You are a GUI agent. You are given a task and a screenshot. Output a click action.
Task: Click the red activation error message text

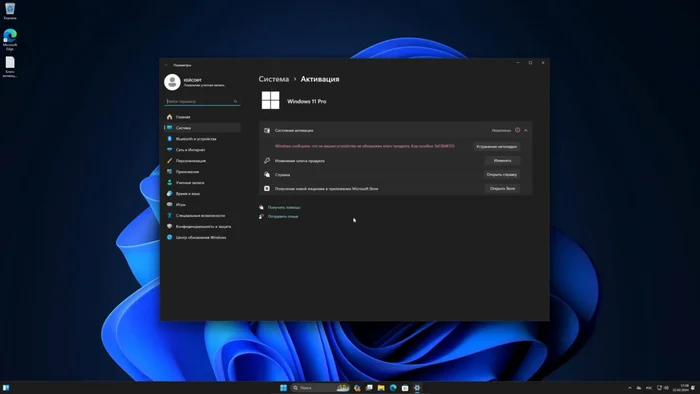(x=365, y=146)
